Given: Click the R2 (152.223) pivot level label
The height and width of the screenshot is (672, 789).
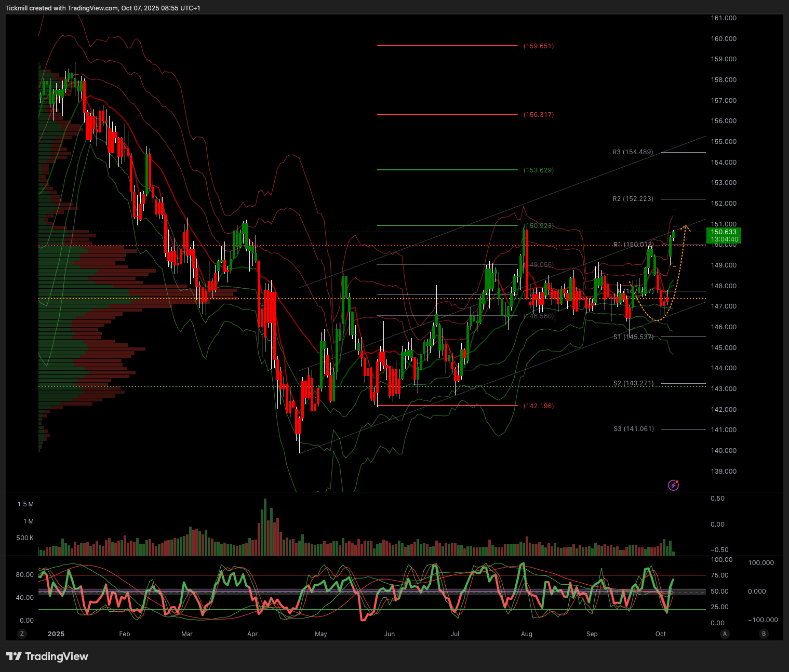Looking at the screenshot, I should tap(633, 199).
